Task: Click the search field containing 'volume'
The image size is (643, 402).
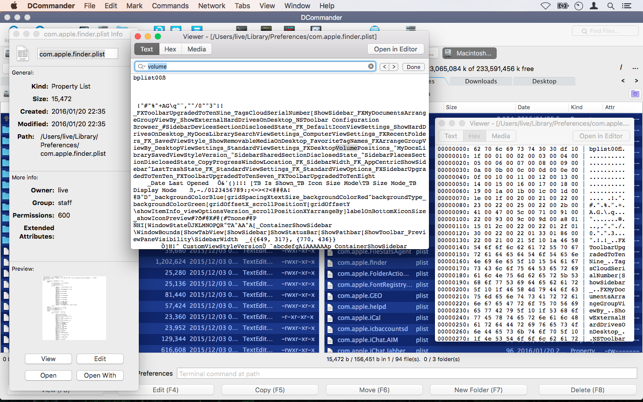Action: click(x=255, y=66)
